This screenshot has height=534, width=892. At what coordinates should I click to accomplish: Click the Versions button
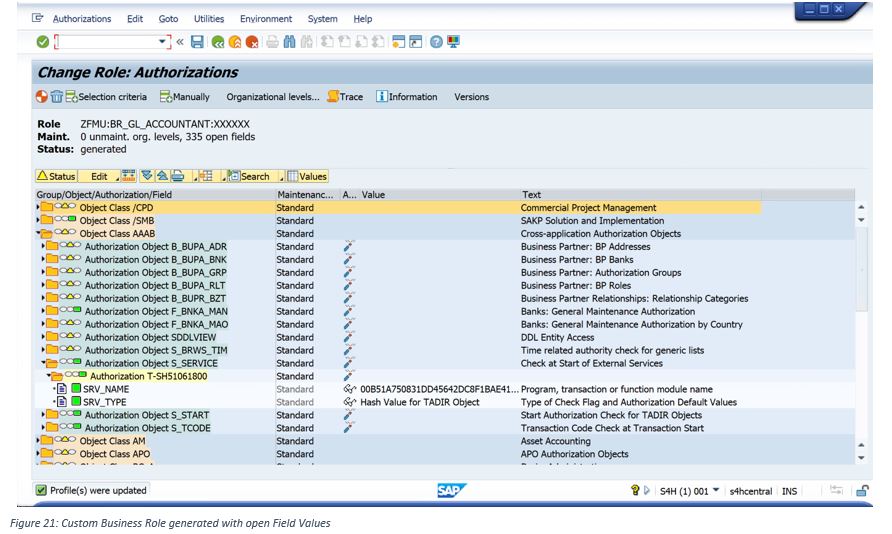[x=471, y=97]
